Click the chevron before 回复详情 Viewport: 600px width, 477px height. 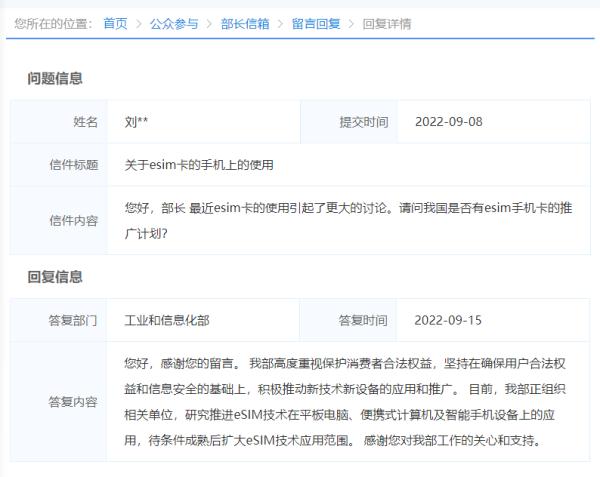351,23
